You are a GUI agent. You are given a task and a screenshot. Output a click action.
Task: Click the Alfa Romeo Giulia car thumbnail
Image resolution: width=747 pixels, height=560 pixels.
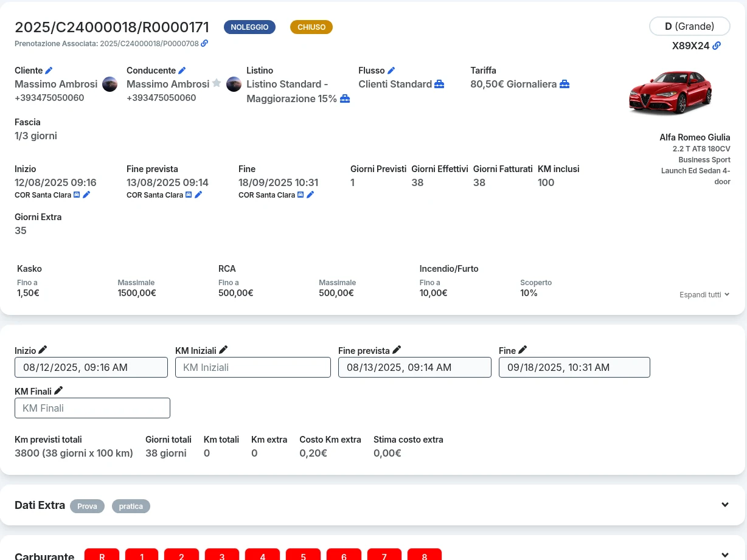(670, 92)
